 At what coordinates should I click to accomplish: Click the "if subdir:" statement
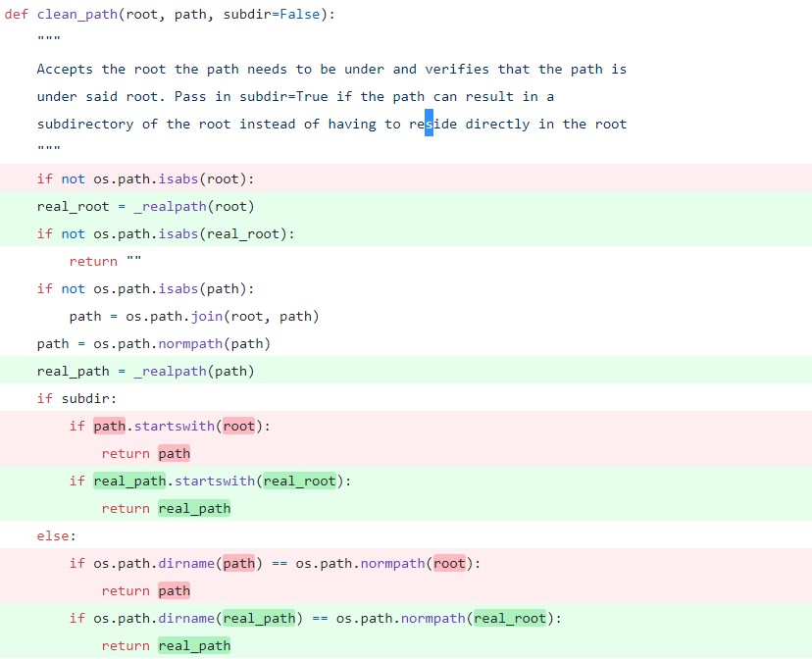76,399
